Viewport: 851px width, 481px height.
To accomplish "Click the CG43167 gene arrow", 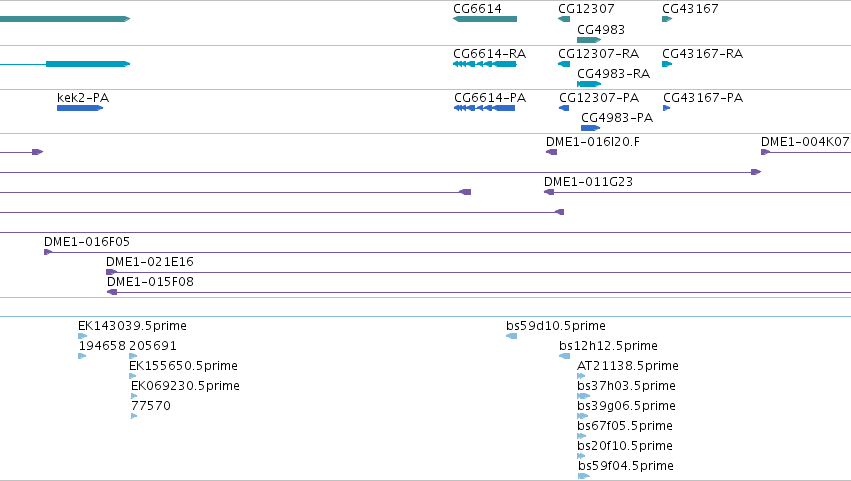I will click(667, 19).
